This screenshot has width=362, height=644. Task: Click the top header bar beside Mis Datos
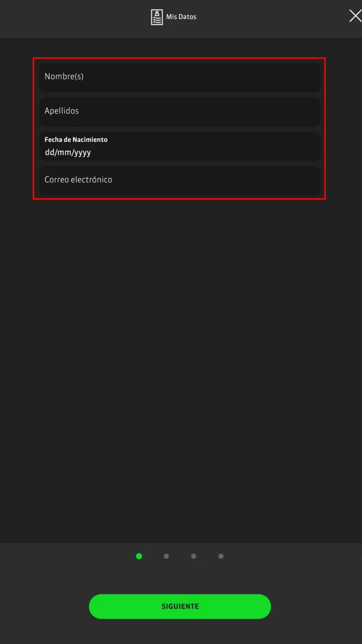(75, 18)
